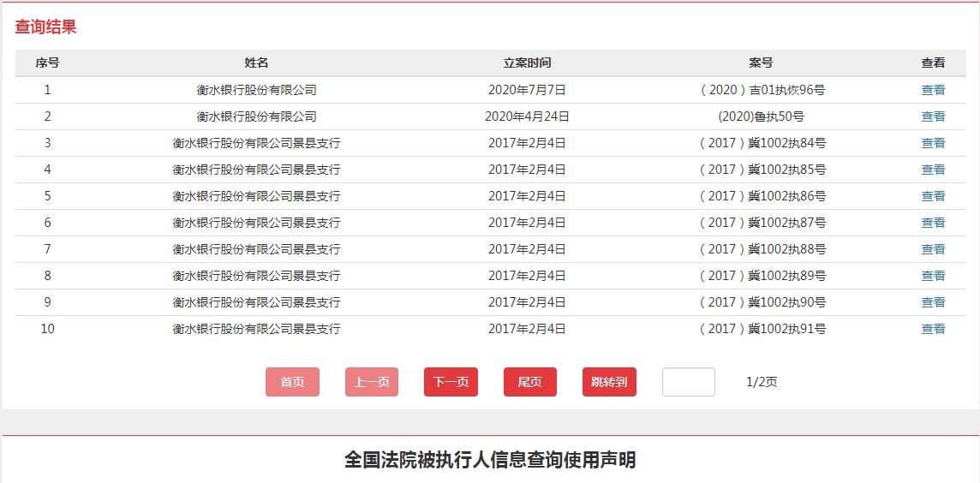Image resolution: width=980 pixels, height=483 pixels.
Task: Click sequence number 10
Action: [x=47, y=330]
